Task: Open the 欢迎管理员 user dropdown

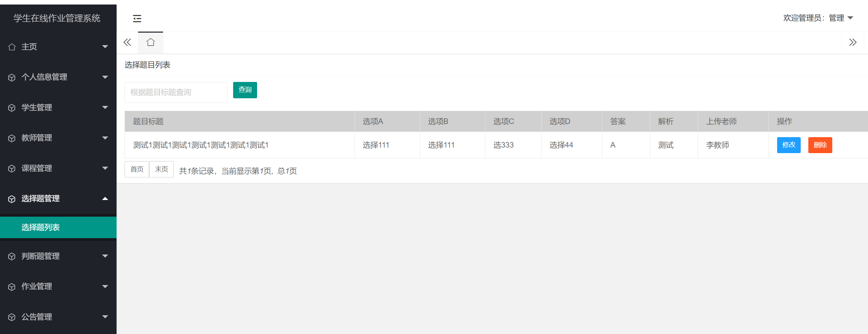Action: coord(818,18)
